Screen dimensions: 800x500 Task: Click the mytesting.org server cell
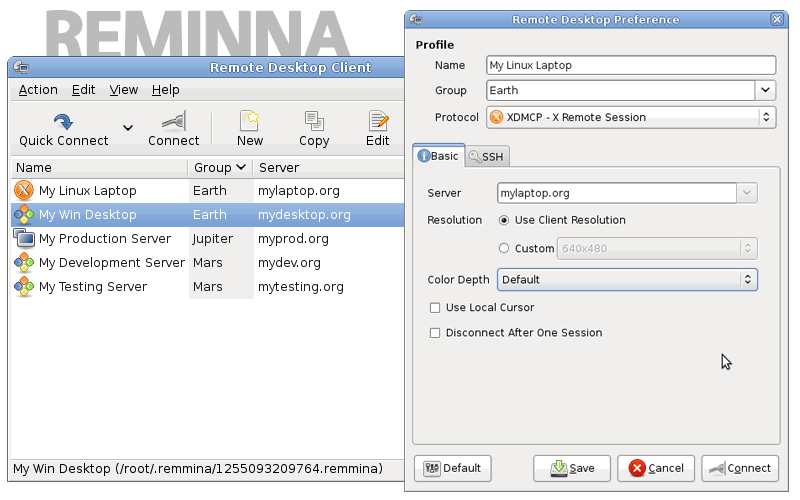click(301, 287)
